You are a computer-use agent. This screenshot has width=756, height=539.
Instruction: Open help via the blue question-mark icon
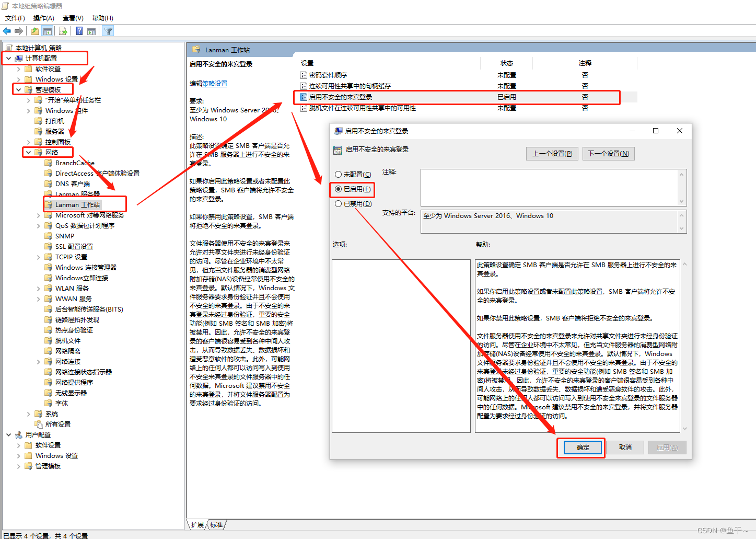tap(79, 31)
